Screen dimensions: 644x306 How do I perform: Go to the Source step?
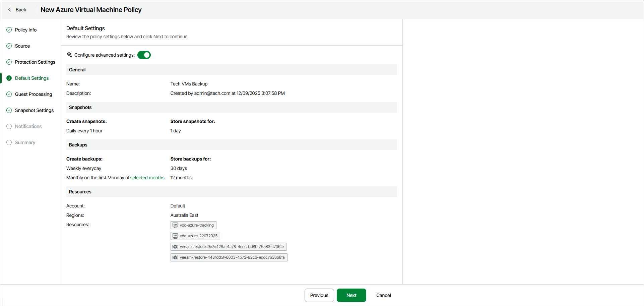point(22,46)
